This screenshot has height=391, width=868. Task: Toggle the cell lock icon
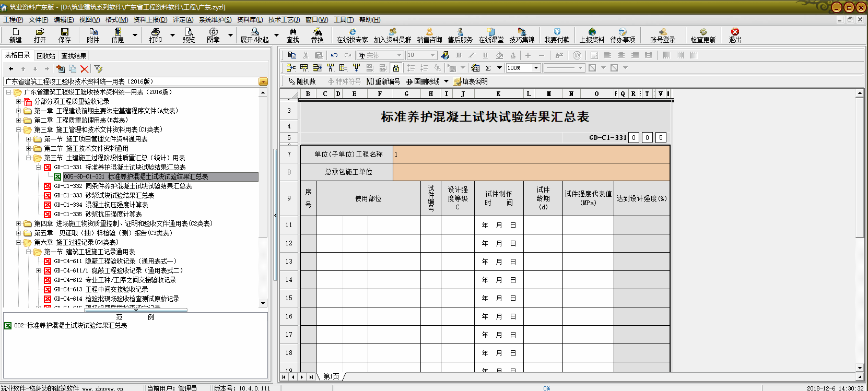pos(396,68)
